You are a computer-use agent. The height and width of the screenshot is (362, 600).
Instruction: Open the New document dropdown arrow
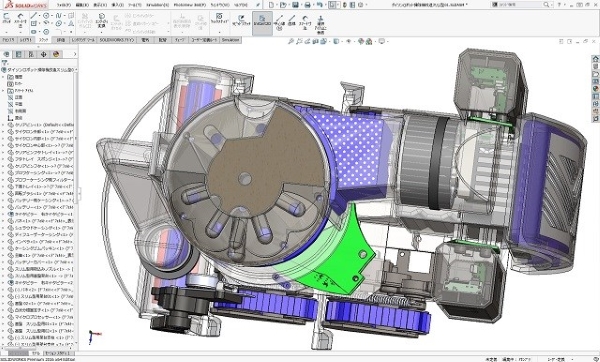(x=277, y=5)
